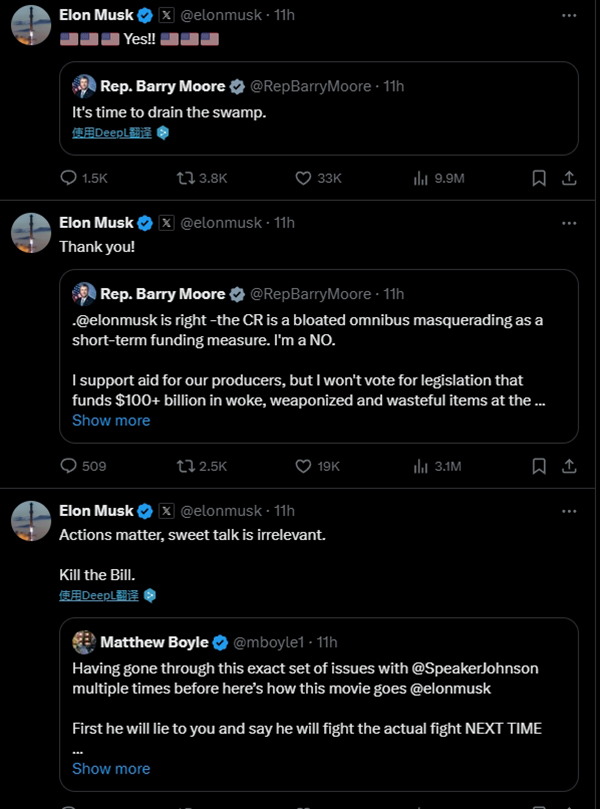Image resolution: width=600 pixels, height=809 pixels.
Task: Share the 'Thank you!' tweet
Action: click(x=568, y=466)
